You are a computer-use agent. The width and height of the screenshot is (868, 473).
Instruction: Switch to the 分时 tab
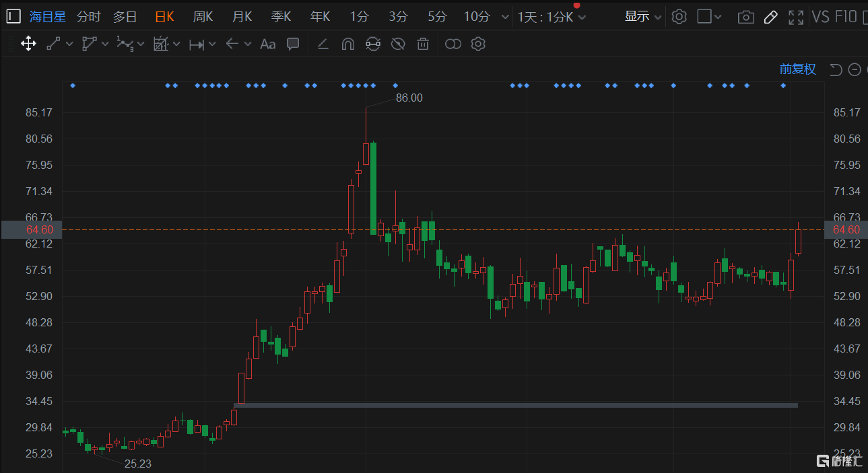point(88,17)
